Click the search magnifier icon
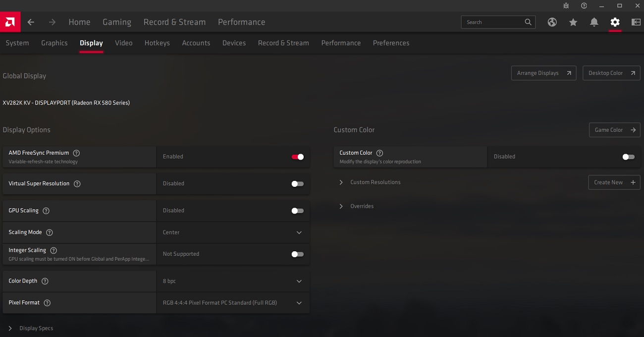 tap(528, 22)
